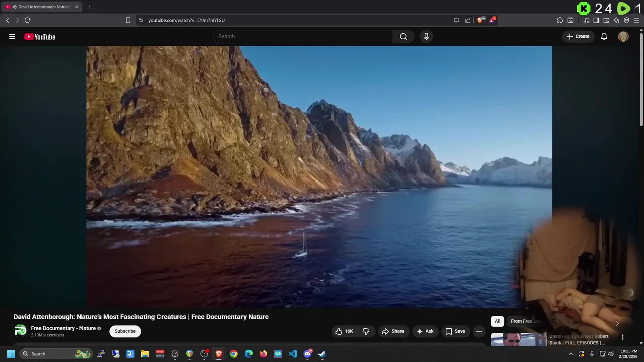This screenshot has width=644, height=362.
Task: Click the Create button
Action: click(578, 36)
